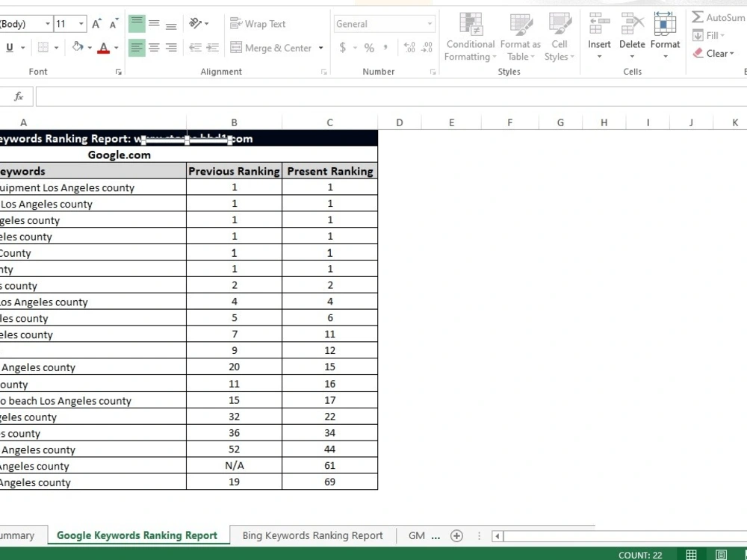Switch to Bing Keywords Ranking Report sheet
Image resolution: width=747 pixels, height=560 pixels.
coord(312,535)
